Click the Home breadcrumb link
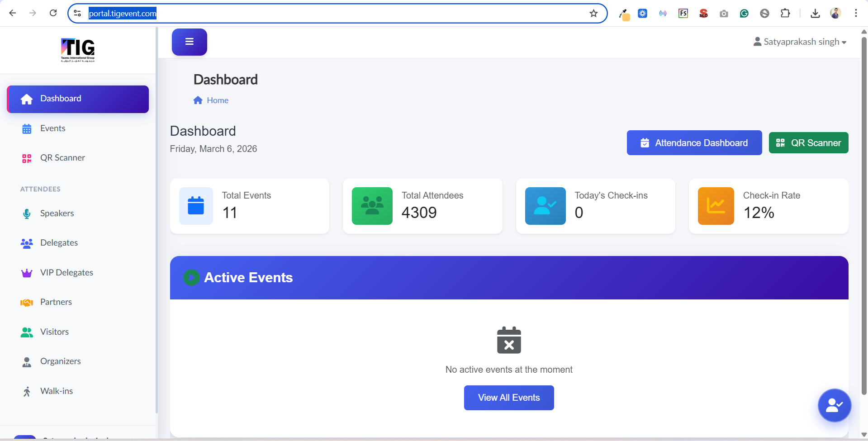The height and width of the screenshot is (441, 868). [217, 100]
